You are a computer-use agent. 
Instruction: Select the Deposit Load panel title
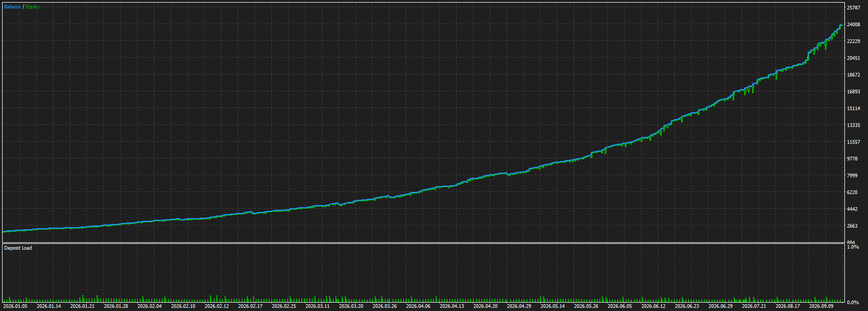[x=18, y=248]
